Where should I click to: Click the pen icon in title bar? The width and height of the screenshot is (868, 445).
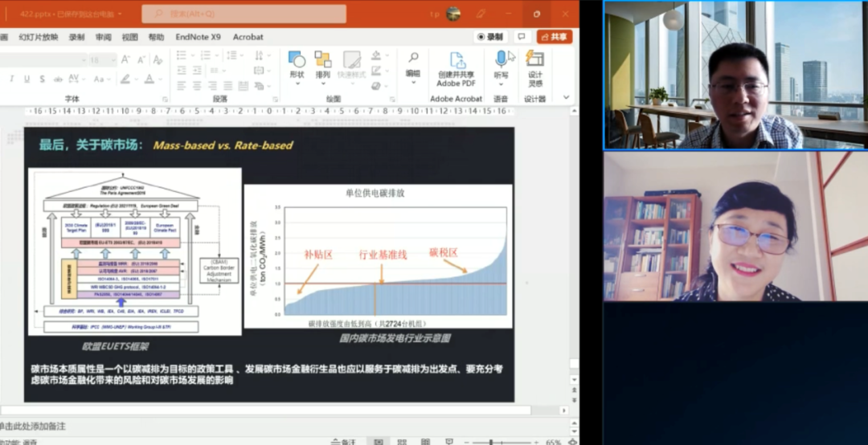(x=481, y=14)
